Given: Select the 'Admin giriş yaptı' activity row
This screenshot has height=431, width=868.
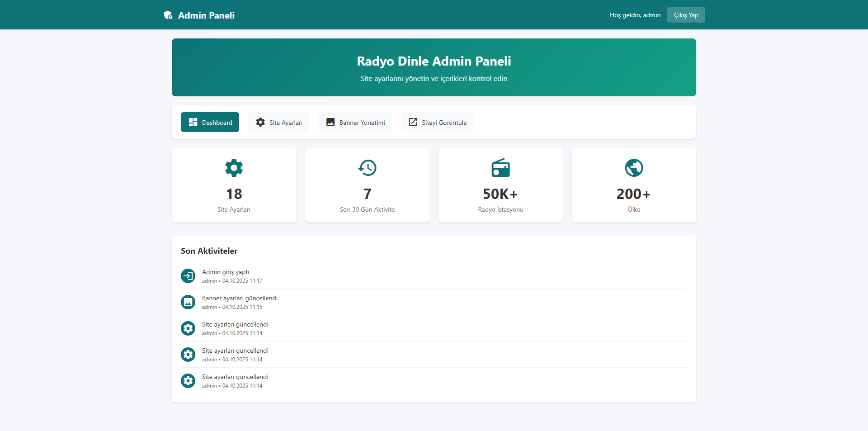Looking at the screenshot, I should (x=434, y=276).
